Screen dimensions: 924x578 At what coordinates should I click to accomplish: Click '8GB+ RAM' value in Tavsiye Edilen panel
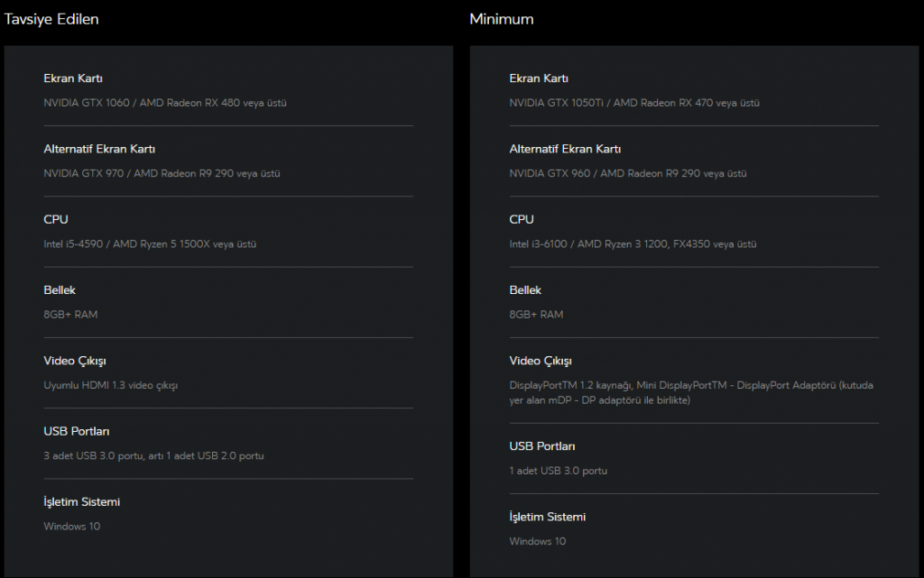(70, 315)
